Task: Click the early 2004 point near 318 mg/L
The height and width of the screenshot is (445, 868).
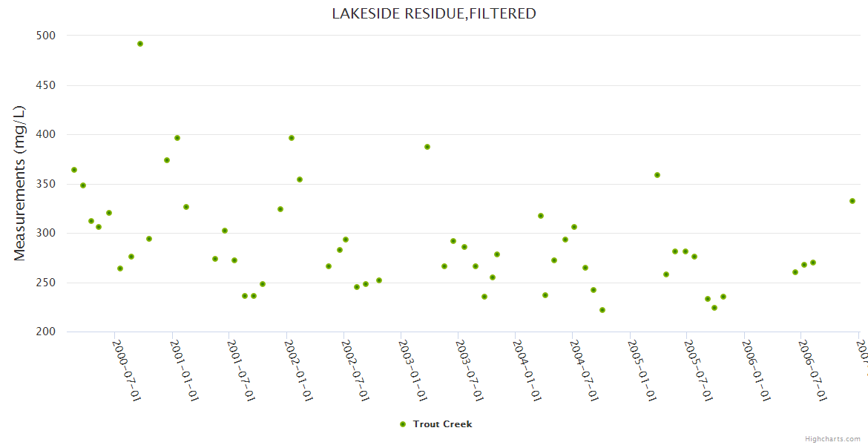Action: click(541, 216)
